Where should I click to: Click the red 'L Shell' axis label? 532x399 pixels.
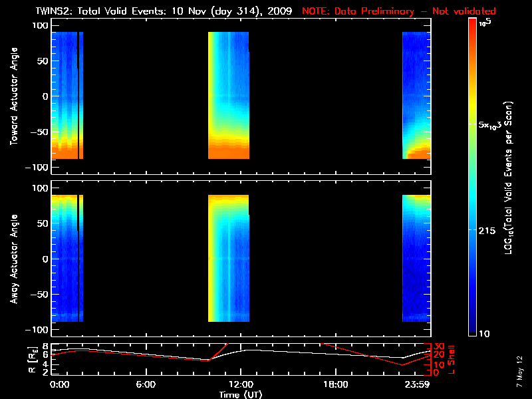(x=453, y=358)
